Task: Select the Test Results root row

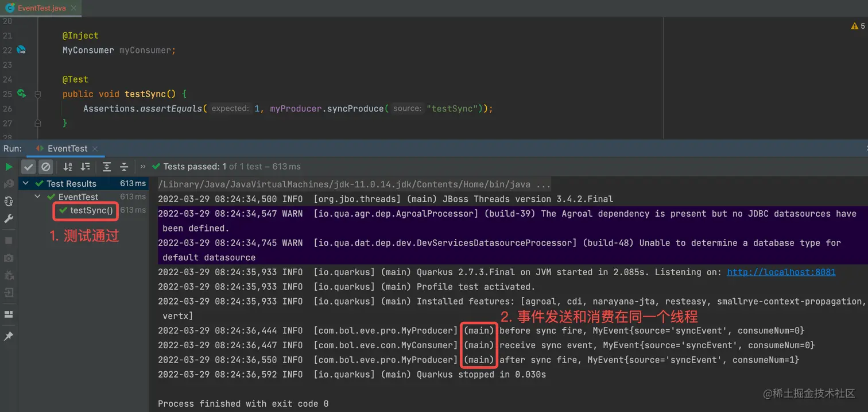Action: pyautogui.click(x=84, y=183)
